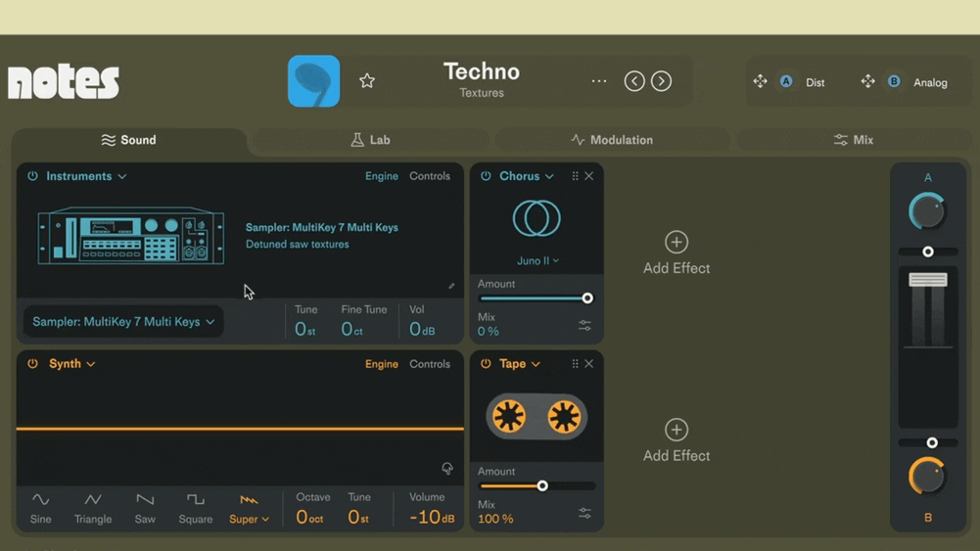Add an effect next to Chorus

(x=677, y=253)
